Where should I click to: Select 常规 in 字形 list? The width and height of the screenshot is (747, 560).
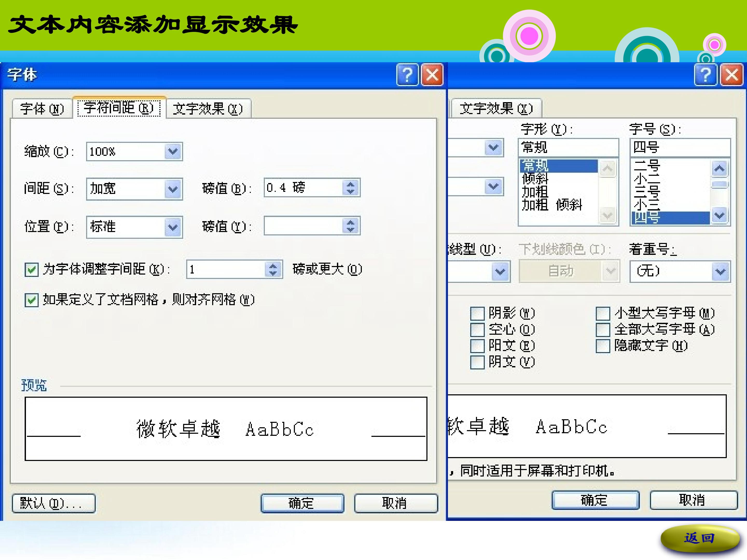click(x=559, y=166)
